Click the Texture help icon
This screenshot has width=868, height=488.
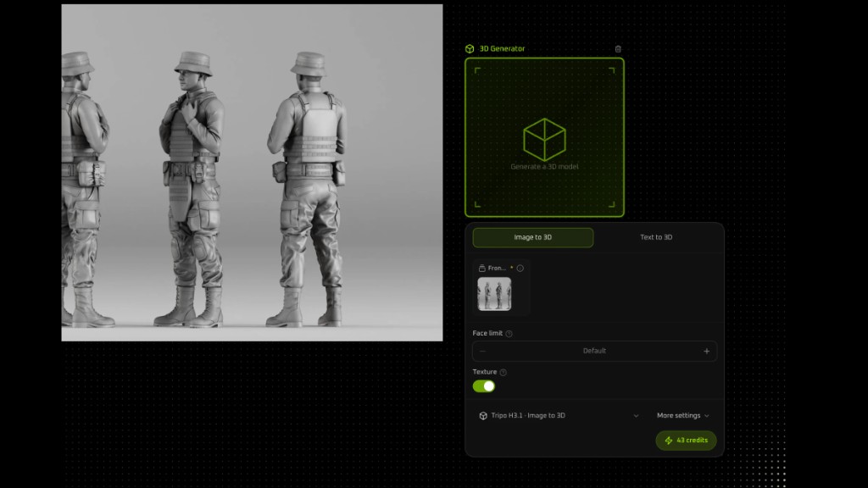504,373
